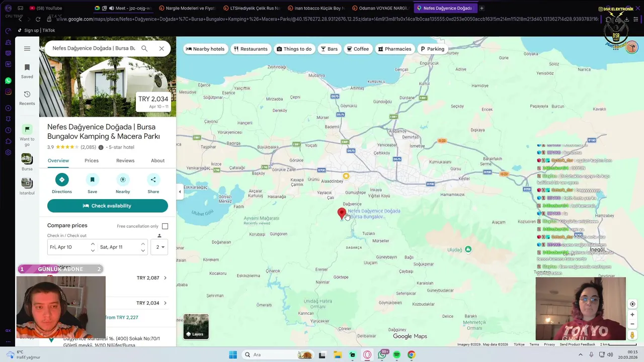Open the TRY 2,087 price offer
The image size is (644, 362).
[152, 278]
